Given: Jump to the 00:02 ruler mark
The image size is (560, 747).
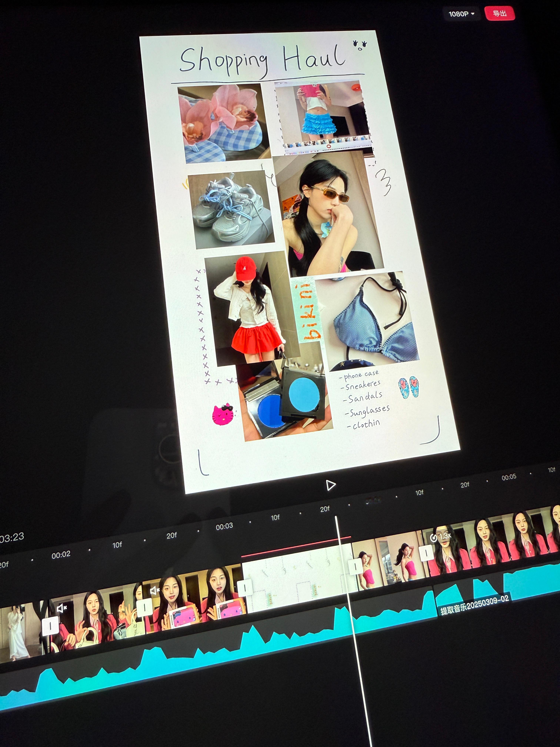Looking at the screenshot, I should tap(61, 555).
